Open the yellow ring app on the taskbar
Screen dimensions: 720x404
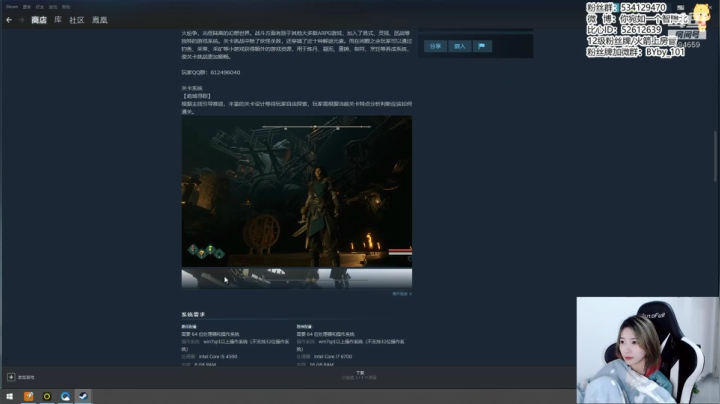coord(47,396)
